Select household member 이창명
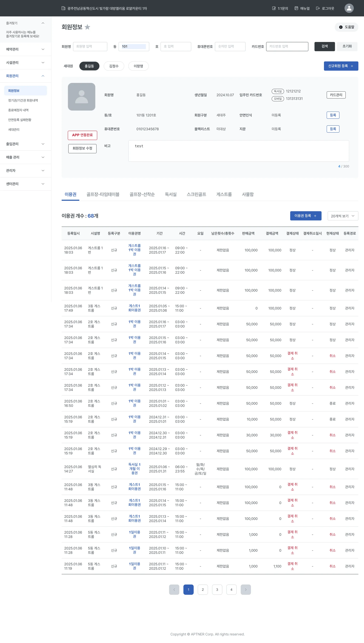Viewport: 364px width, 643px height. click(138, 66)
